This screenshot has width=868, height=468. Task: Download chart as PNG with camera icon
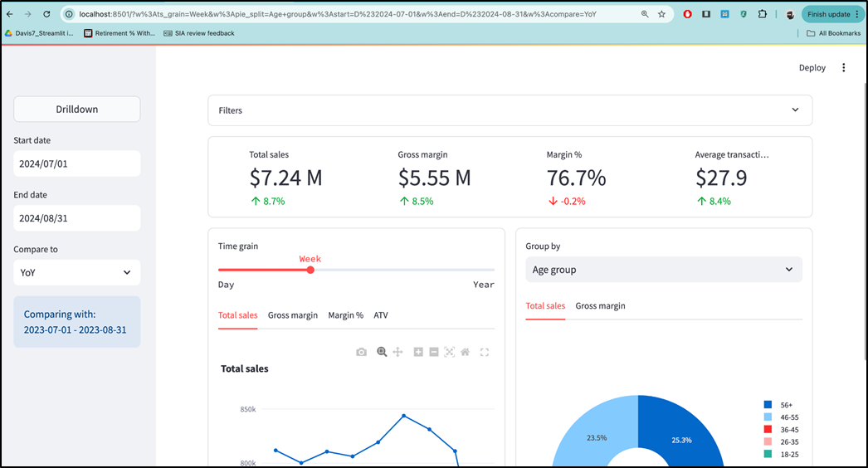click(x=362, y=353)
